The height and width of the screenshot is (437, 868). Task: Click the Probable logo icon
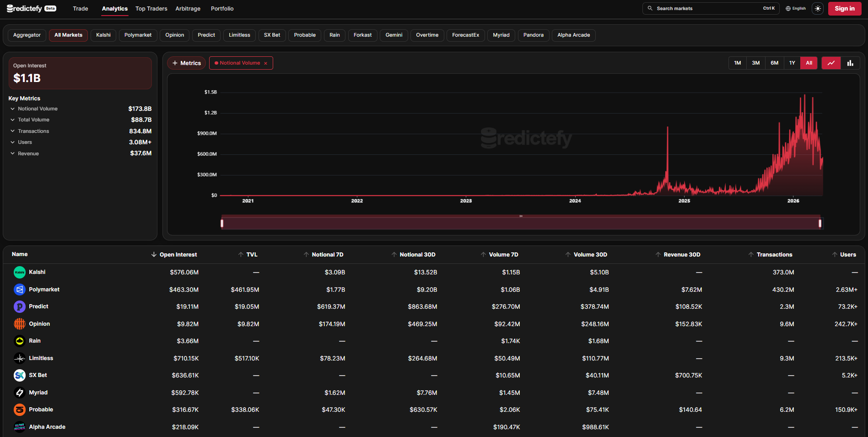[x=20, y=410]
